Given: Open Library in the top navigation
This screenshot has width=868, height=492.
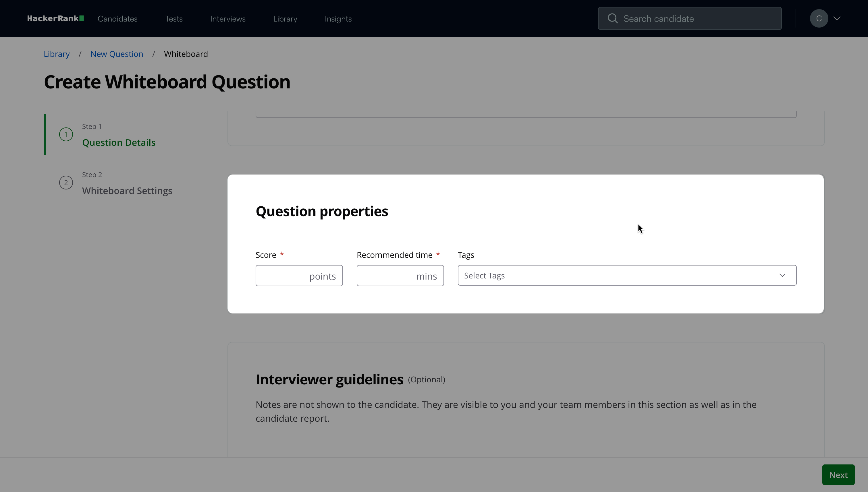Looking at the screenshot, I should tap(285, 19).
